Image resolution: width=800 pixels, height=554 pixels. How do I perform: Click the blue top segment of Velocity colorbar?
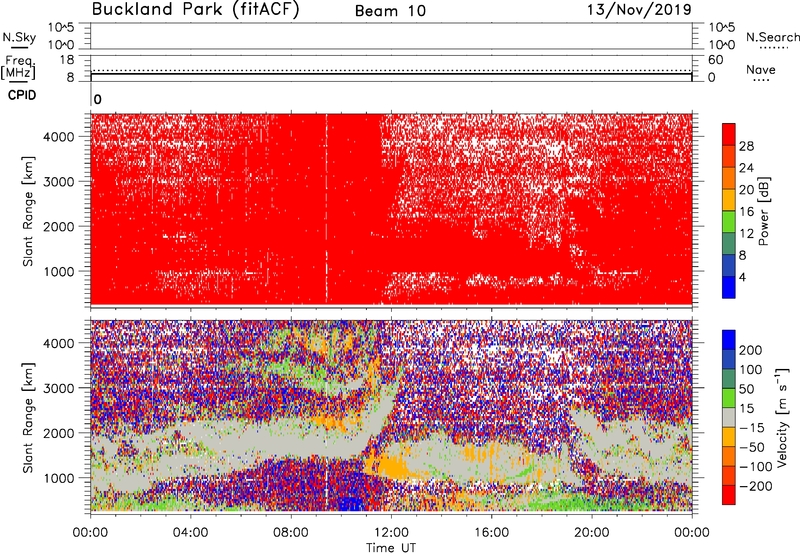pyautogui.click(x=729, y=340)
